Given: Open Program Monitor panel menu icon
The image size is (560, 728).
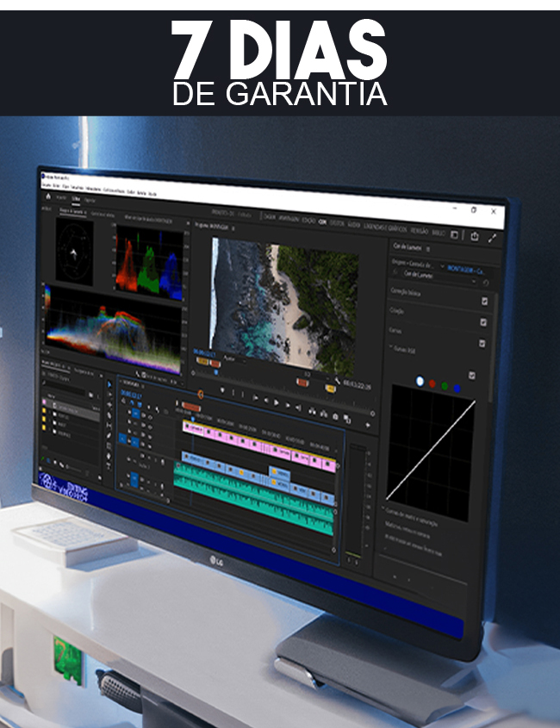Looking at the screenshot, I should point(233,228).
